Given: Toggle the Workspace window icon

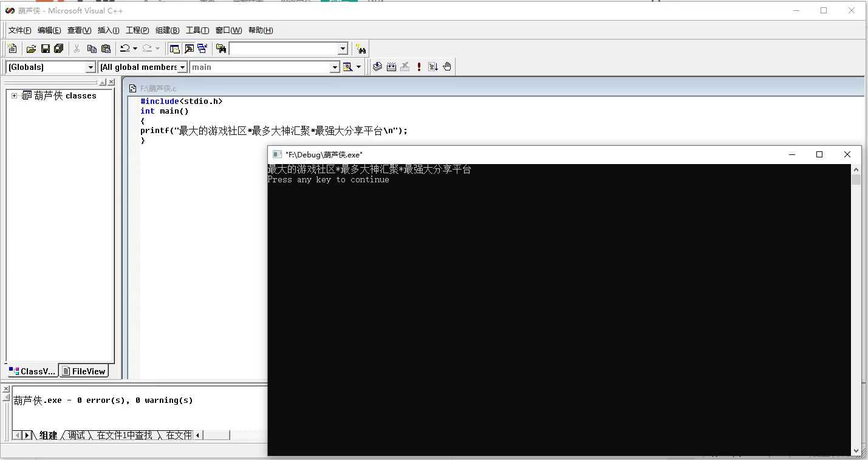Looking at the screenshot, I should tap(175, 49).
